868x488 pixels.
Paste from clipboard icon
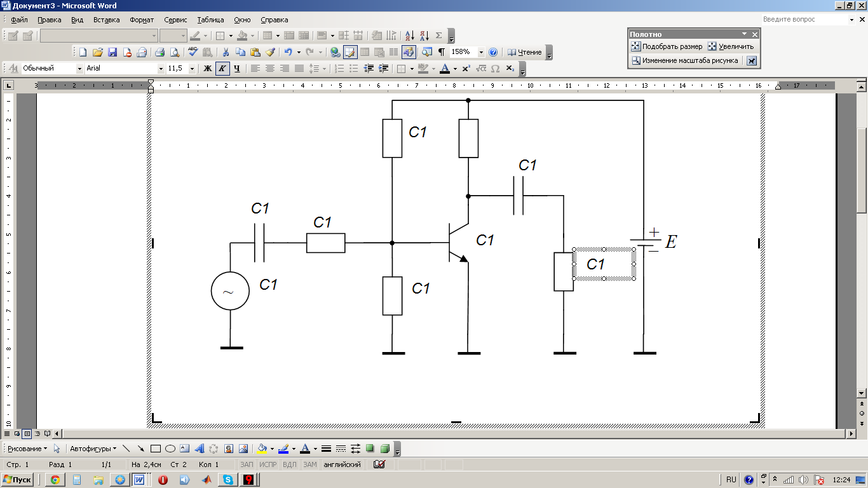255,52
